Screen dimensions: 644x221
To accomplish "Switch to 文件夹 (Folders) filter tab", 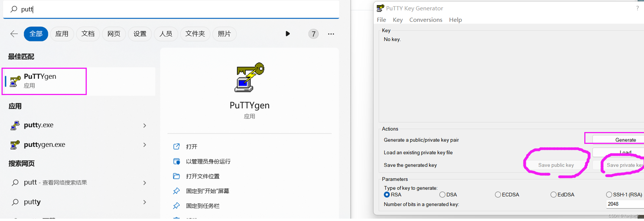I will pyautogui.click(x=195, y=34).
